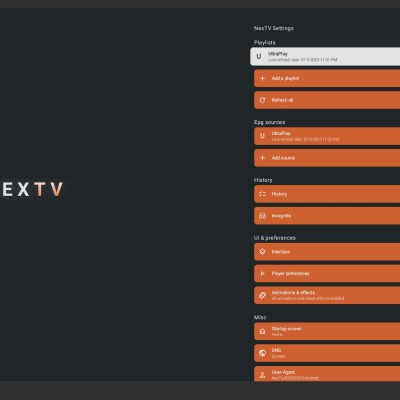This screenshot has height=400, width=400.
Task: Click the History checklist icon
Action: tap(262, 194)
